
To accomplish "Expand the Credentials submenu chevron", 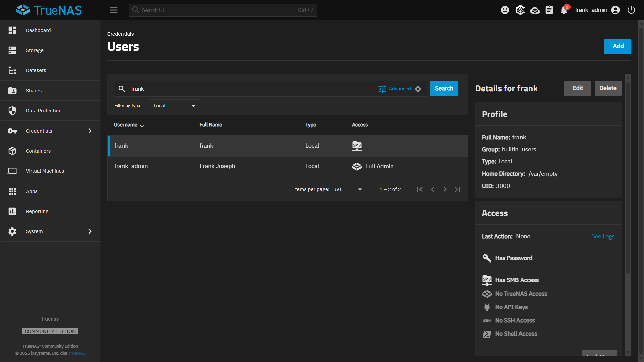I will point(90,131).
